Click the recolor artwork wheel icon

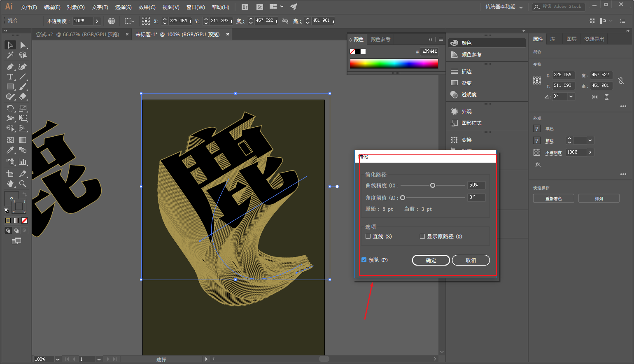coord(112,21)
